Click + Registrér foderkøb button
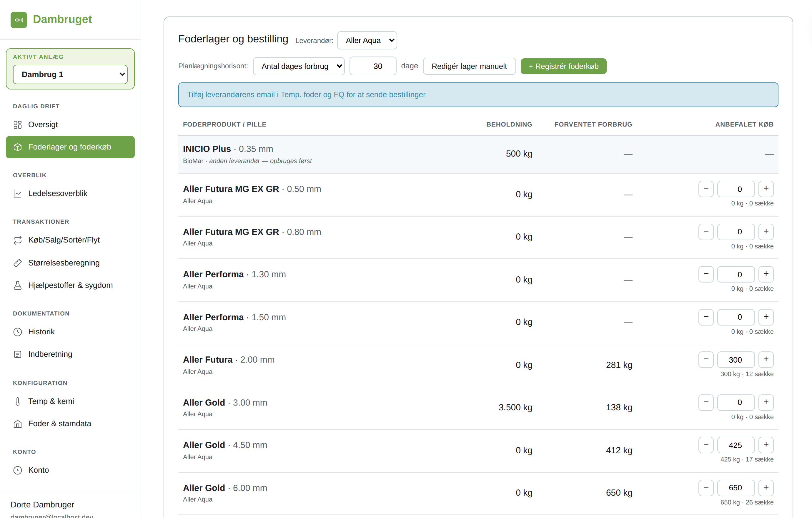The height and width of the screenshot is (518, 812). tap(563, 66)
